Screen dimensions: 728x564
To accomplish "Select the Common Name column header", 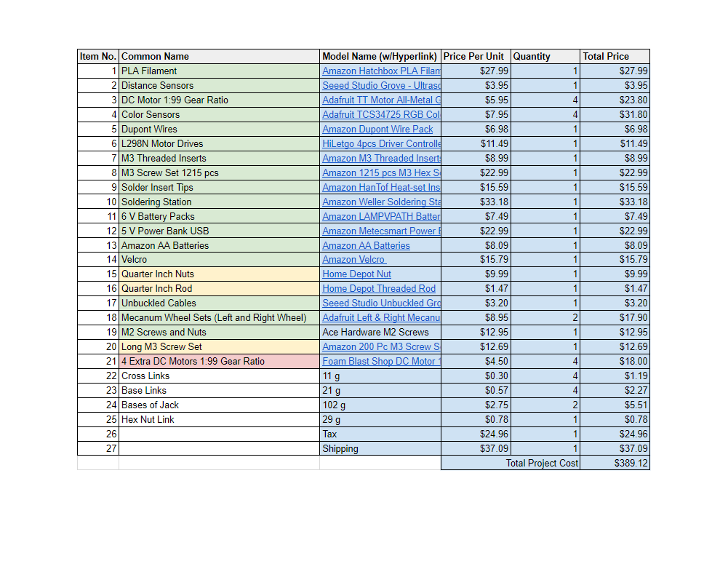I will coord(219,56).
